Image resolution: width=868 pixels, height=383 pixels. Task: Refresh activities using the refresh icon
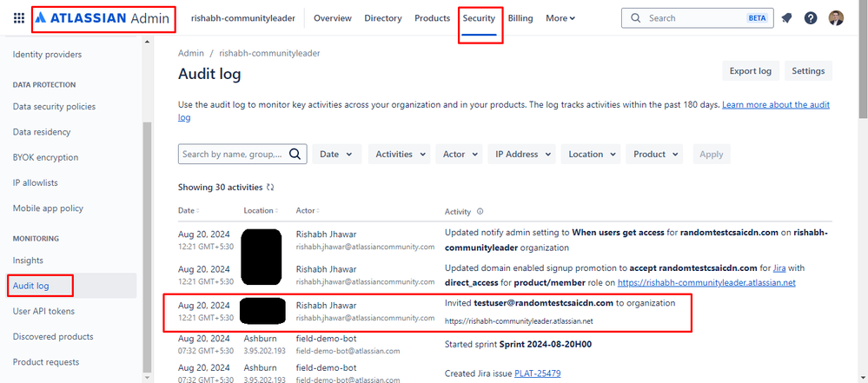click(270, 188)
